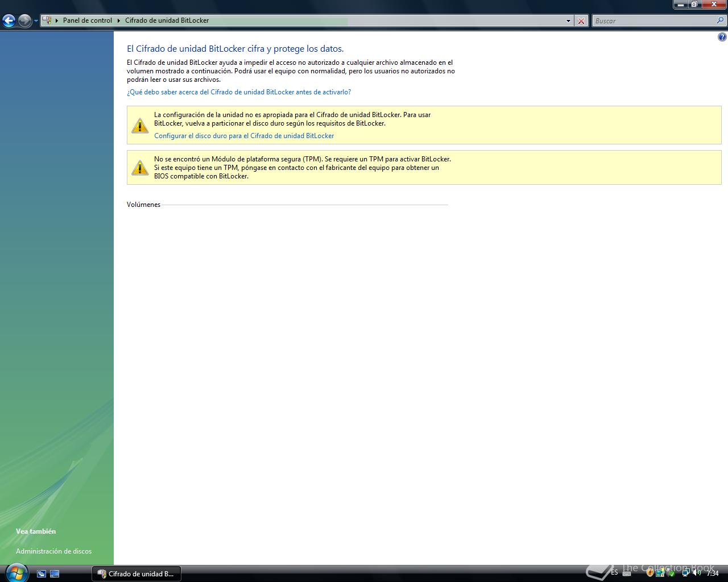Open the recent pages dropdown beside Forward

pos(36,21)
